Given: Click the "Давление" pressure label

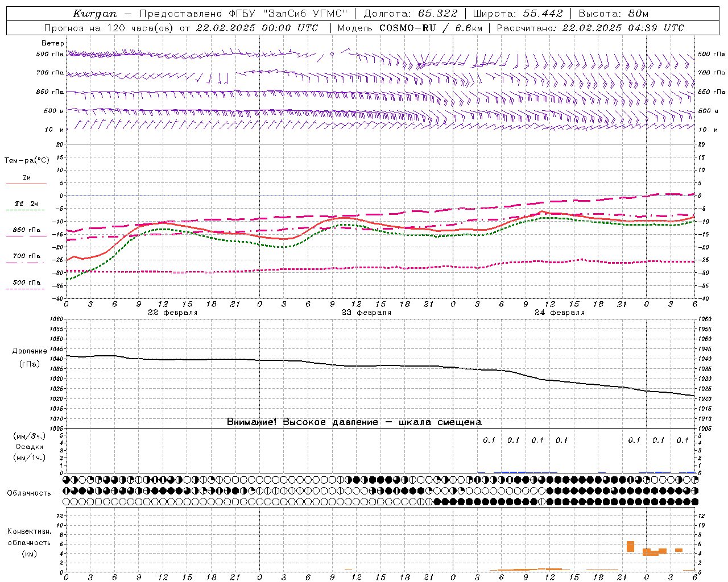Looking at the screenshot, I should [30, 351].
